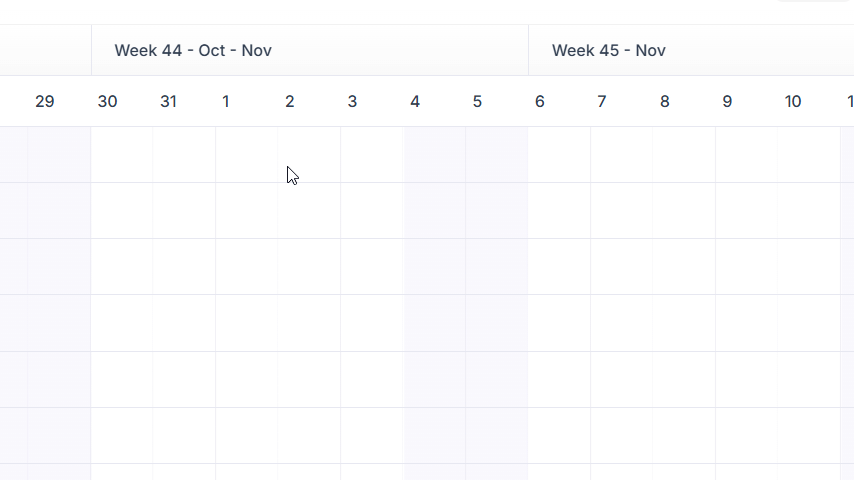Select the first-row shaded cell under day 29

pyautogui.click(x=59, y=155)
